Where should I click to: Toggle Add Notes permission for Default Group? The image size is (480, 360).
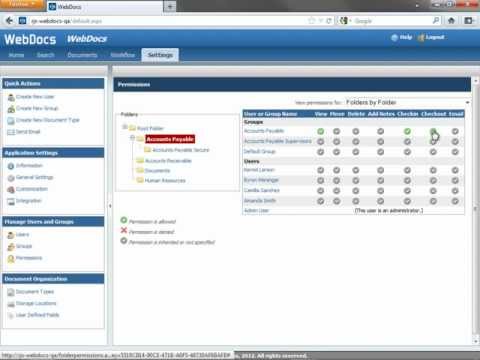[x=381, y=152]
